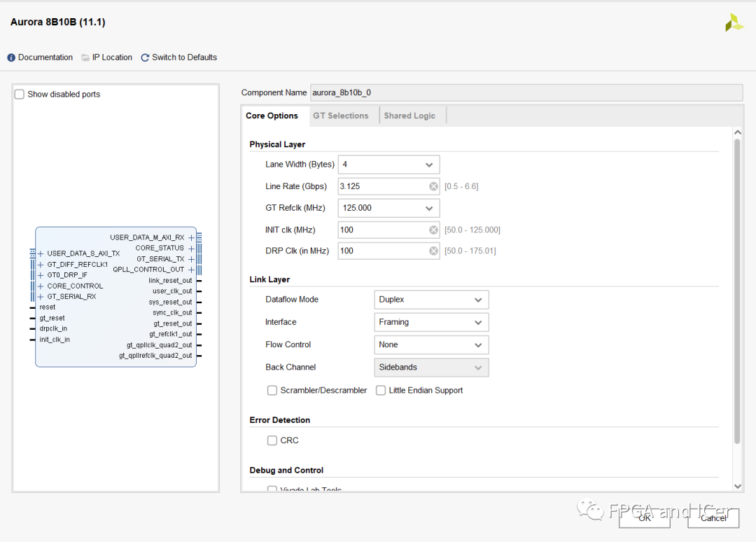Viewport: 756px width, 542px height.
Task: Select the gt_reset_out port label
Action: (x=173, y=324)
